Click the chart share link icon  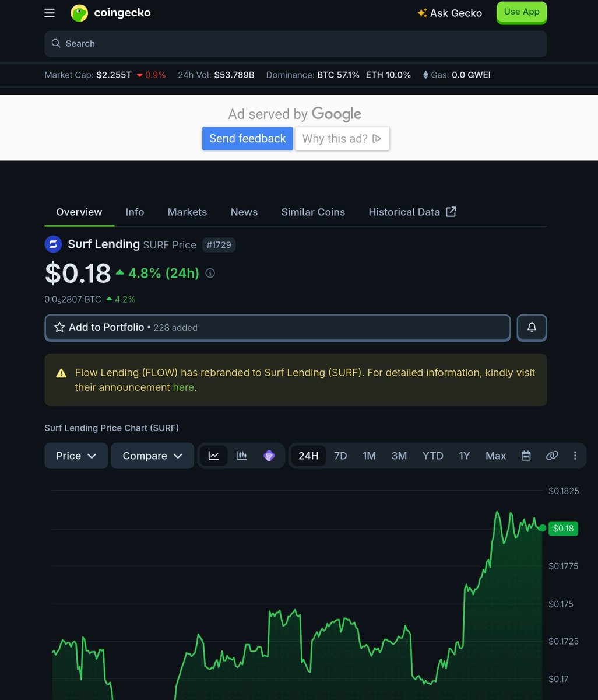552,456
